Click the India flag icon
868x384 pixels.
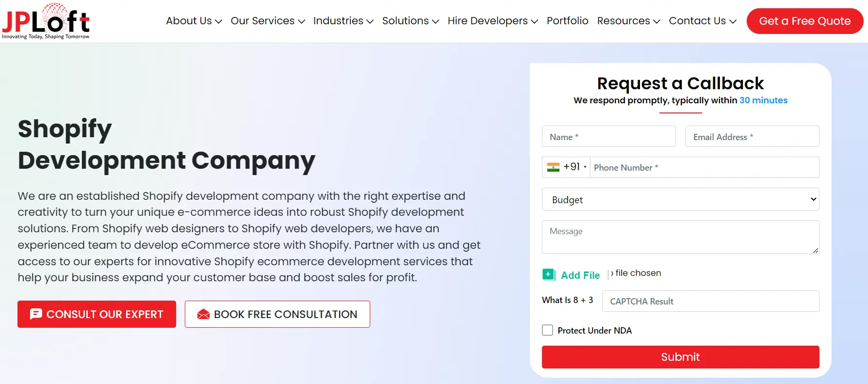553,167
